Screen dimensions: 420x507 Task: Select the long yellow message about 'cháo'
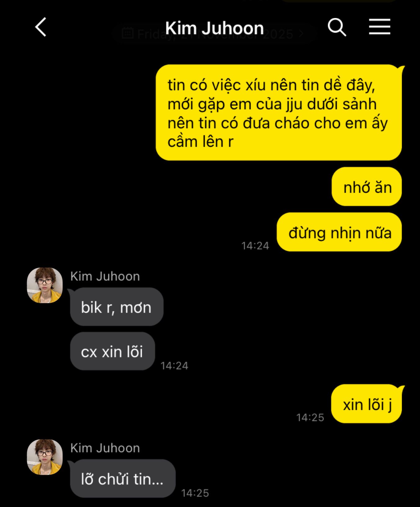pyautogui.click(x=279, y=113)
